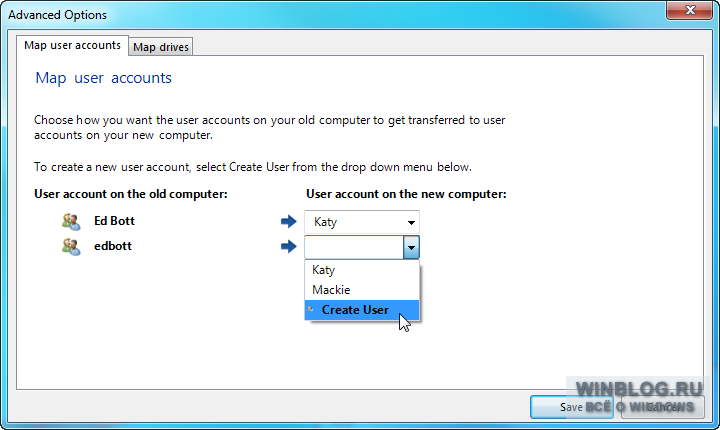
Task: Select the Map user accounts tab
Action: (x=73, y=45)
